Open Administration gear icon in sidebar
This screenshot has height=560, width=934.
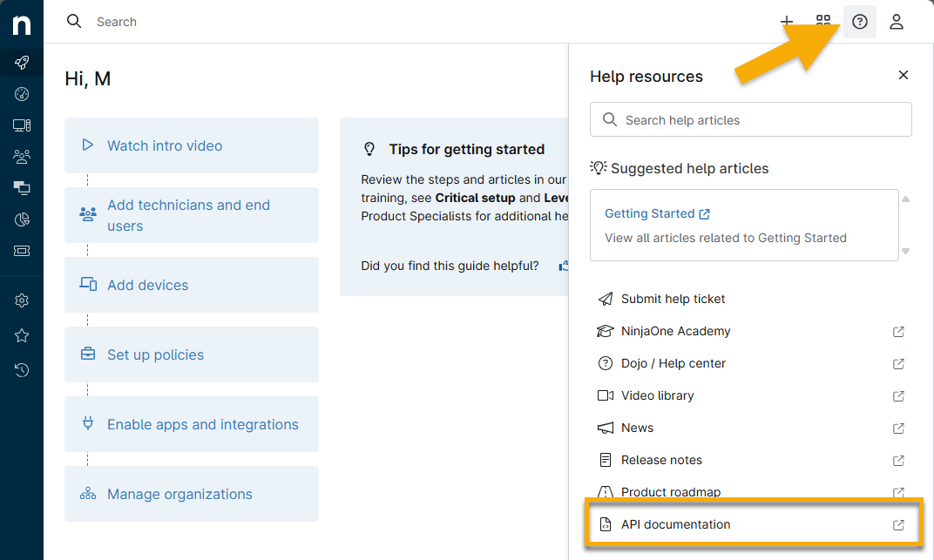pos(22,300)
